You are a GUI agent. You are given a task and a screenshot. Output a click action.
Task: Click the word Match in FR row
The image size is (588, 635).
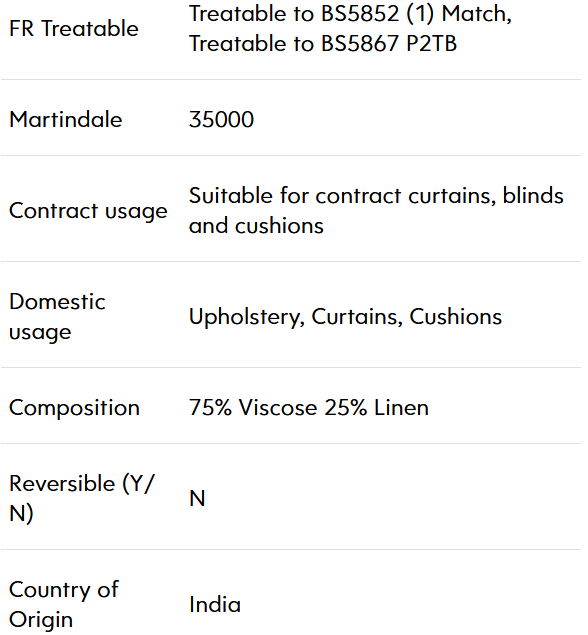point(477,14)
